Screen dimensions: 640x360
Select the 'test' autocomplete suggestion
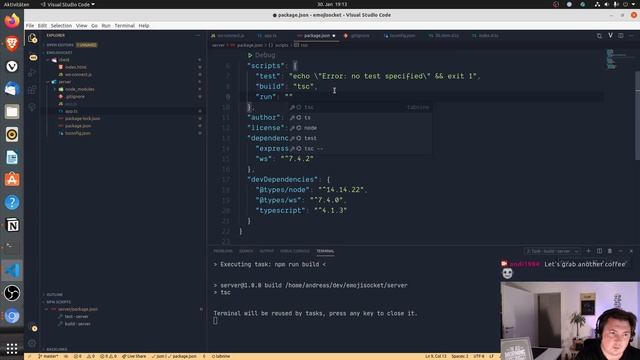pyautogui.click(x=359, y=138)
